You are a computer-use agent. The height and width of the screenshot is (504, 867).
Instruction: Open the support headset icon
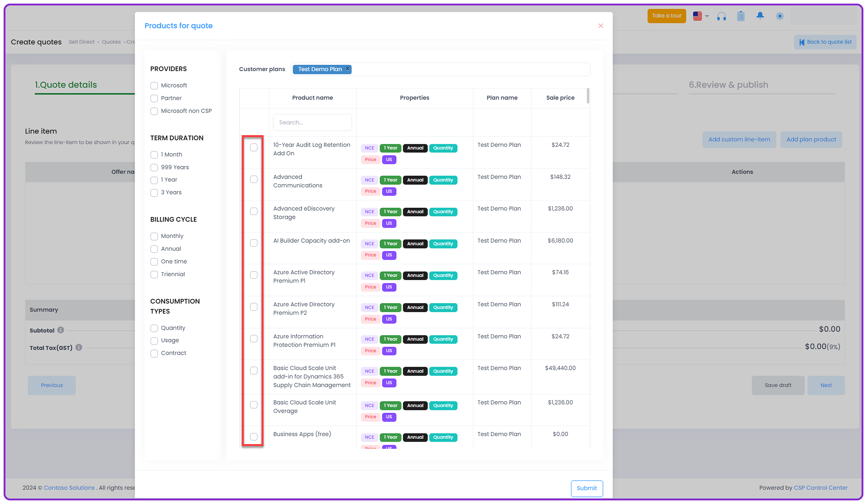[721, 16]
